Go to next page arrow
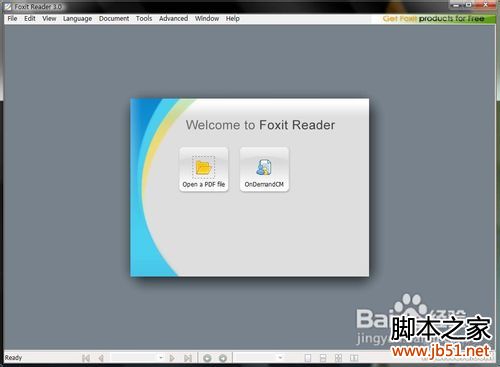Image resolution: width=500 pixels, height=367 pixels. (172, 358)
